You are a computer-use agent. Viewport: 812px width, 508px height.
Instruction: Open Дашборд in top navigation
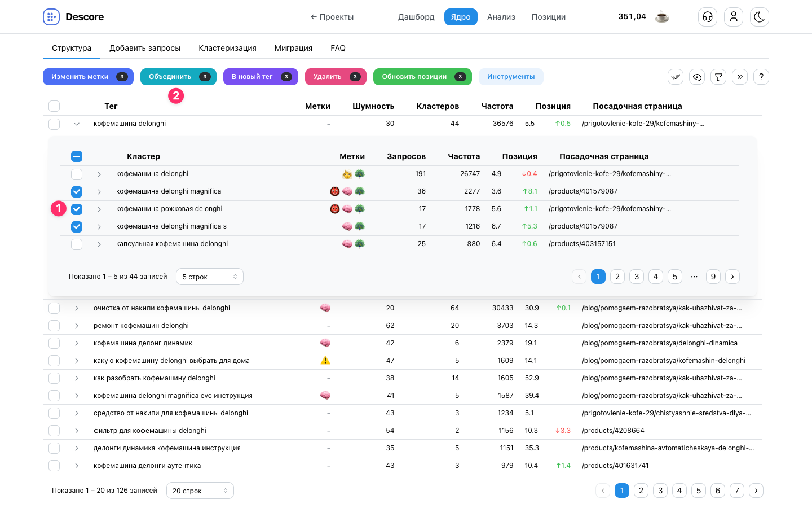(x=416, y=17)
